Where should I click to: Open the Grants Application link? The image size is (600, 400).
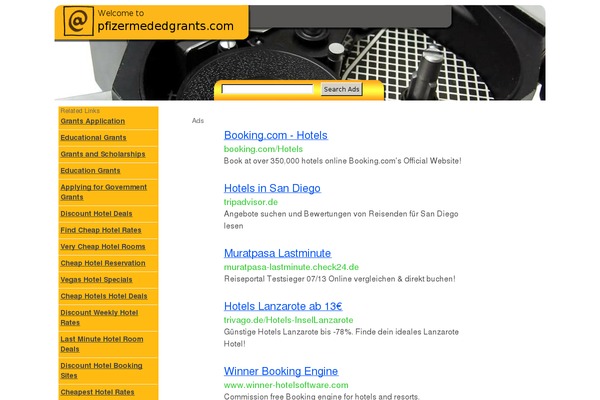(x=93, y=121)
